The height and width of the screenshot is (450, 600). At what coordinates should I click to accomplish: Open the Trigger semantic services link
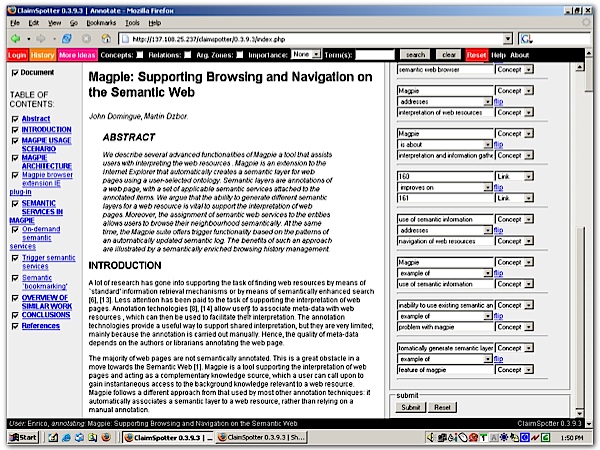tap(48, 262)
